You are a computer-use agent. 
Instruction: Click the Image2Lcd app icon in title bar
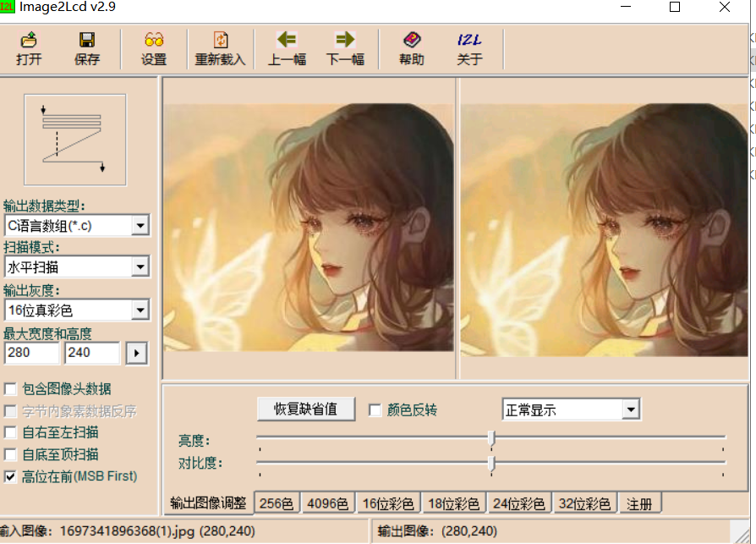click(8, 7)
